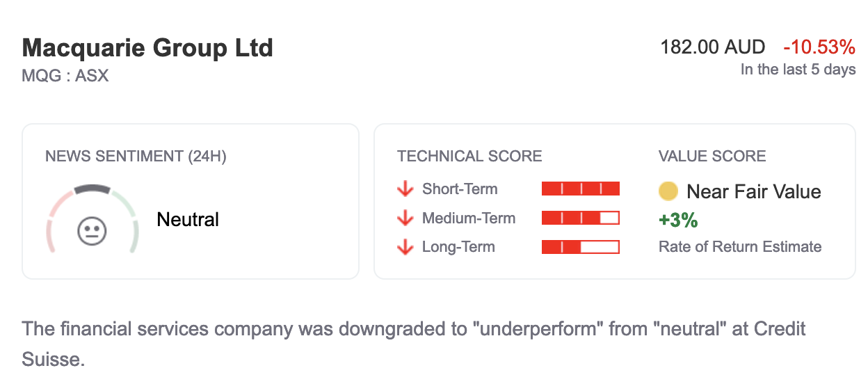
Task: Click the yellow Near Fair Value dot
Action: click(668, 191)
